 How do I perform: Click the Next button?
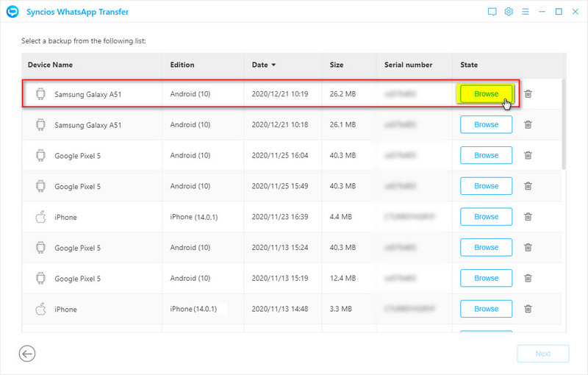pos(542,354)
